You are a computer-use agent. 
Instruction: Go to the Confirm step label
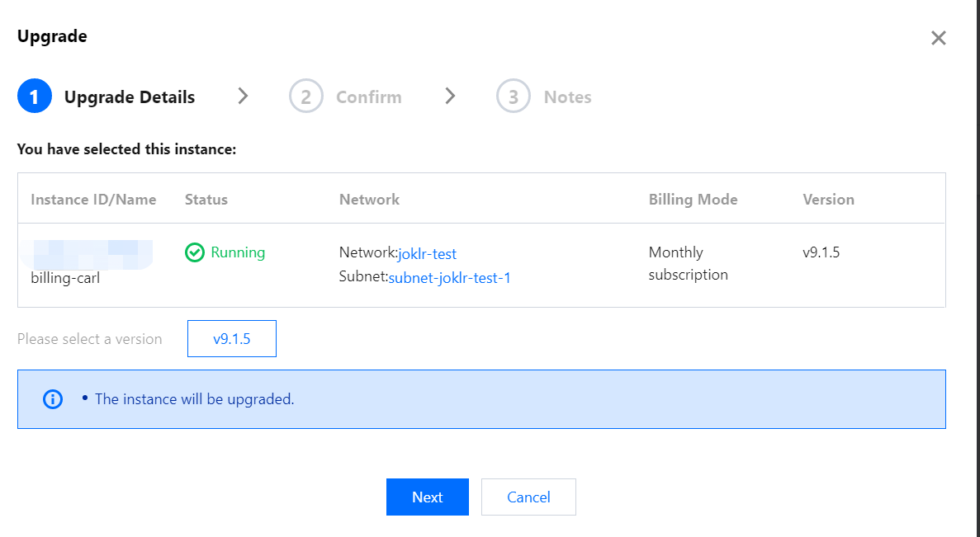[x=368, y=97]
